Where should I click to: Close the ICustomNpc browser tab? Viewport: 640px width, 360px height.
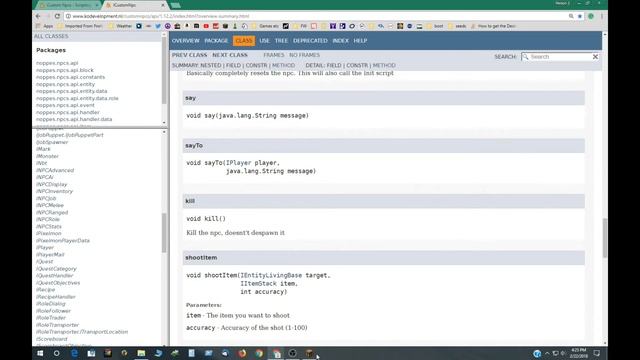click(163, 5)
